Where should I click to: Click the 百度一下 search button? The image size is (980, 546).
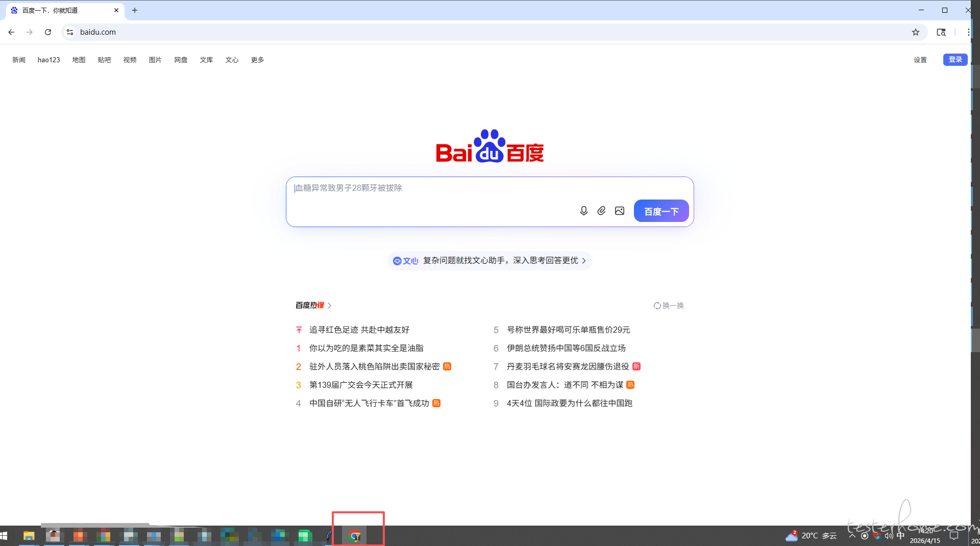[661, 211]
